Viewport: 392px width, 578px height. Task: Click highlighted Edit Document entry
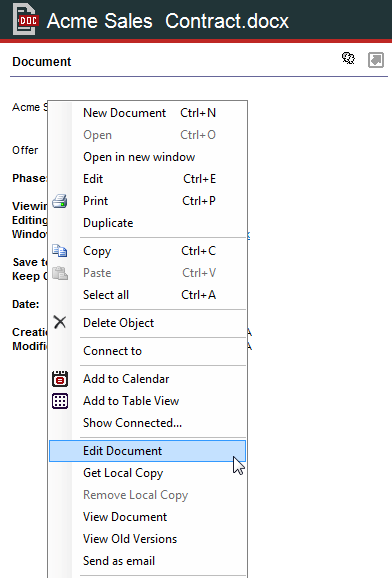coord(148,451)
